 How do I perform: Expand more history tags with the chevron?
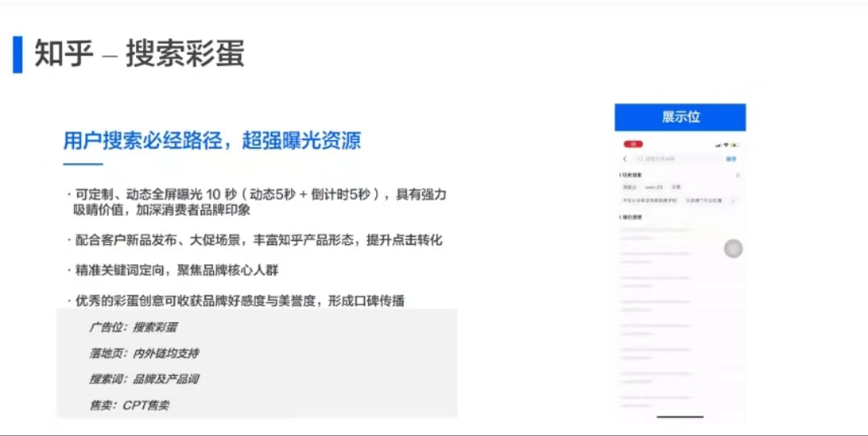[x=732, y=199]
